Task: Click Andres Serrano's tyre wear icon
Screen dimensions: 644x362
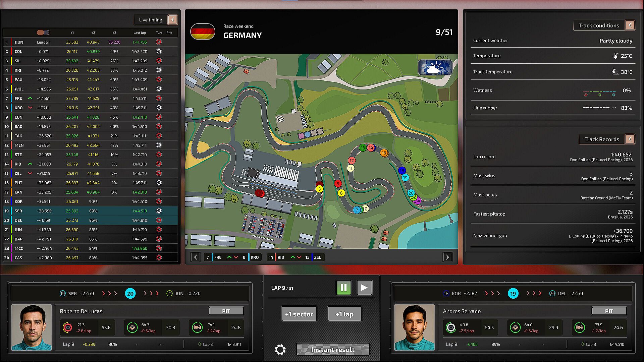Action: click(x=451, y=327)
